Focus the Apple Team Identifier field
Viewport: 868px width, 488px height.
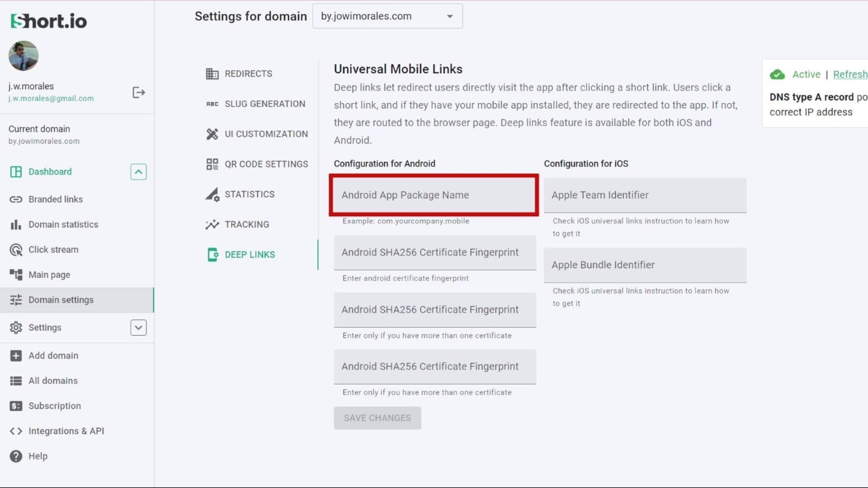645,195
